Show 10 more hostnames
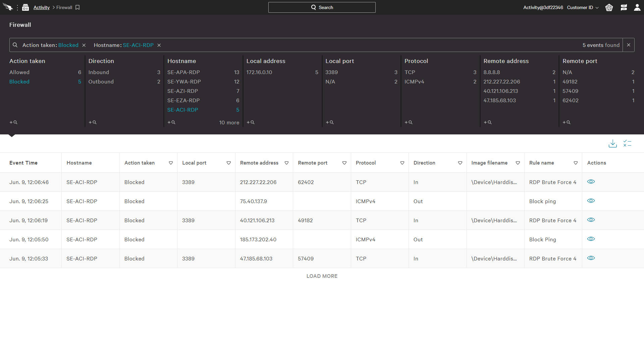Viewport: 644px width, 362px height. click(229, 123)
